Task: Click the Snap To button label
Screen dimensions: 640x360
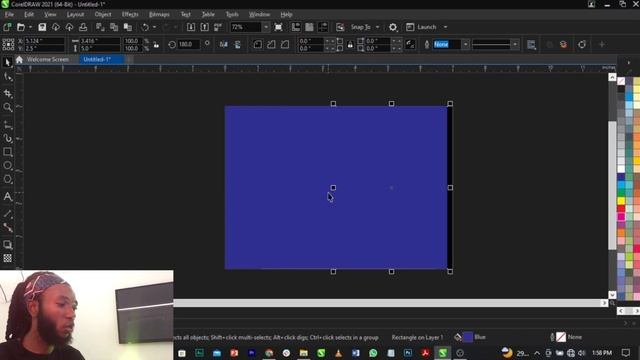Action: pos(360,27)
